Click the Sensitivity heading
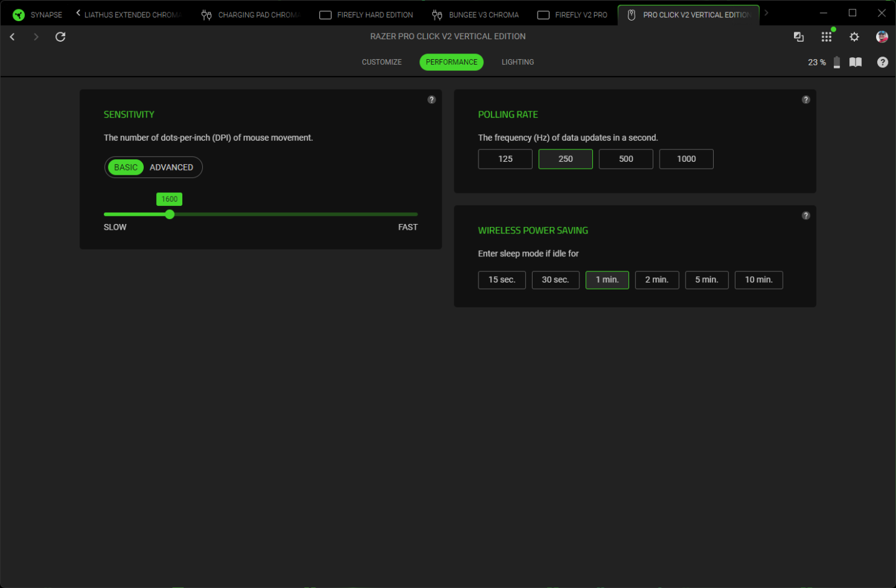This screenshot has width=896, height=588. point(129,114)
